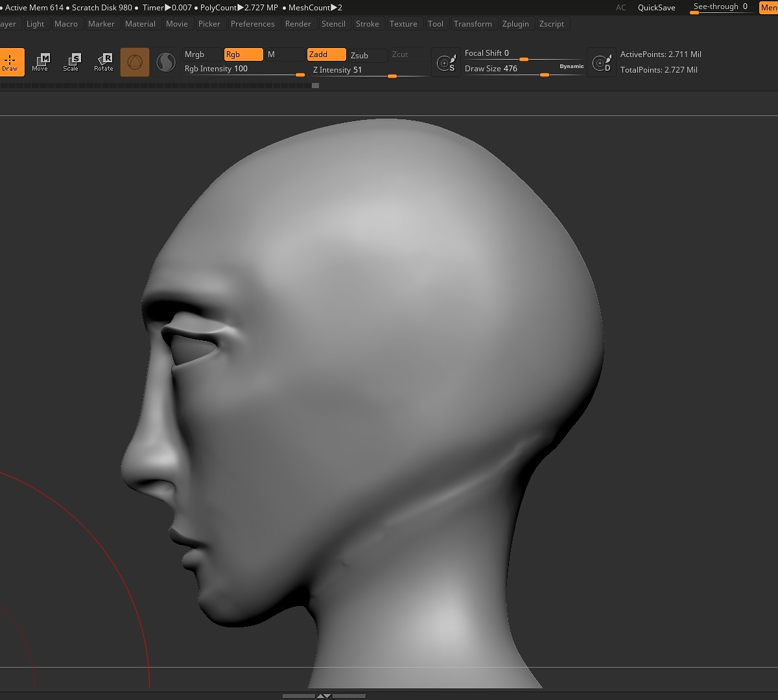Click the orange Menus button
The height and width of the screenshot is (700, 778).
click(x=768, y=8)
